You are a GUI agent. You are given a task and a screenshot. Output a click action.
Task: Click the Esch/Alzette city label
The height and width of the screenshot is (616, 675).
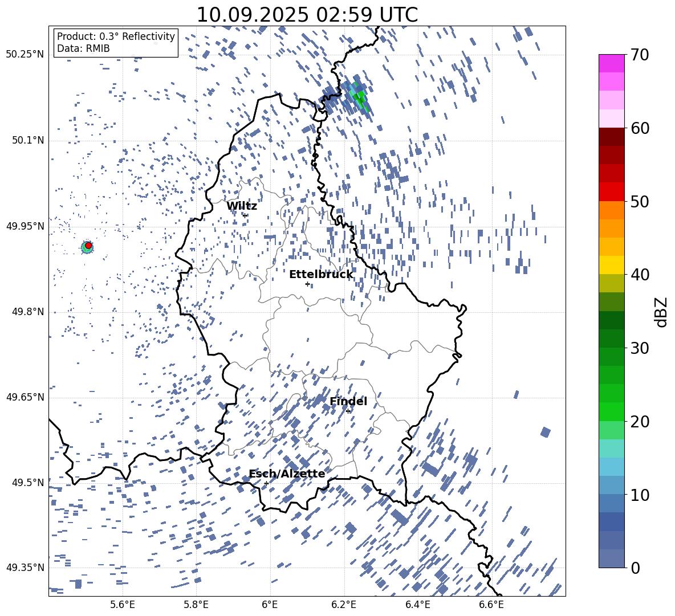287,474
